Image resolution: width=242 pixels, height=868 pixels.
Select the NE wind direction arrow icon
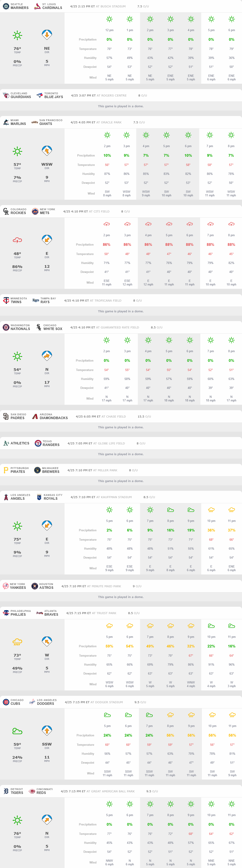[47, 34]
